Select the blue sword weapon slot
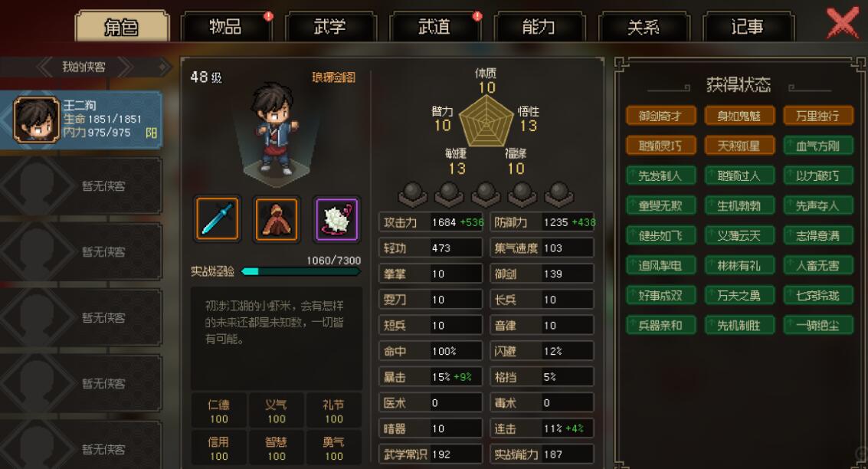The width and height of the screenshot is (868, 469). coord(218,219)
